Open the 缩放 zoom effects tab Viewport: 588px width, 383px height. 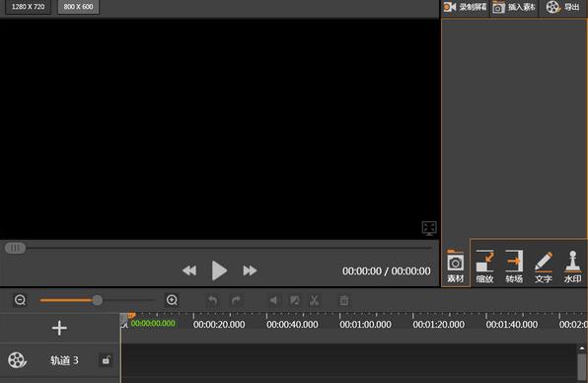pos(484,267)
